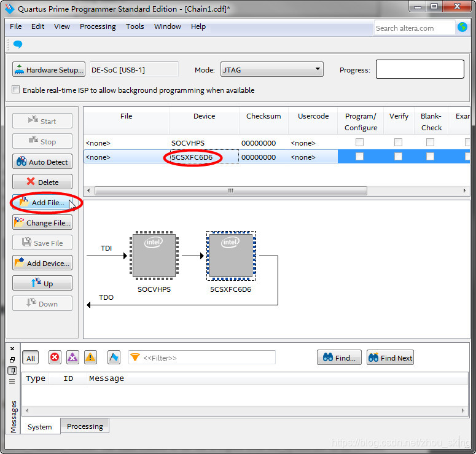Screen dimensions: 476x454
Task: Click device table scroll right arrow
Action: pyautogui.click(x=464, y=190)
